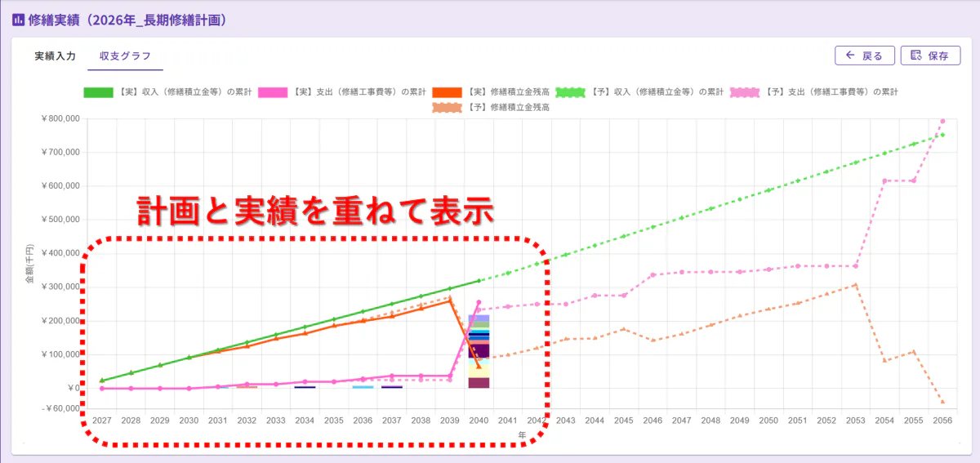The height and width of the screenshot is (463, 980).
Task: Toggle legend 【実】支出（修繕工事費等）の累計
Action: click(342, 92)
